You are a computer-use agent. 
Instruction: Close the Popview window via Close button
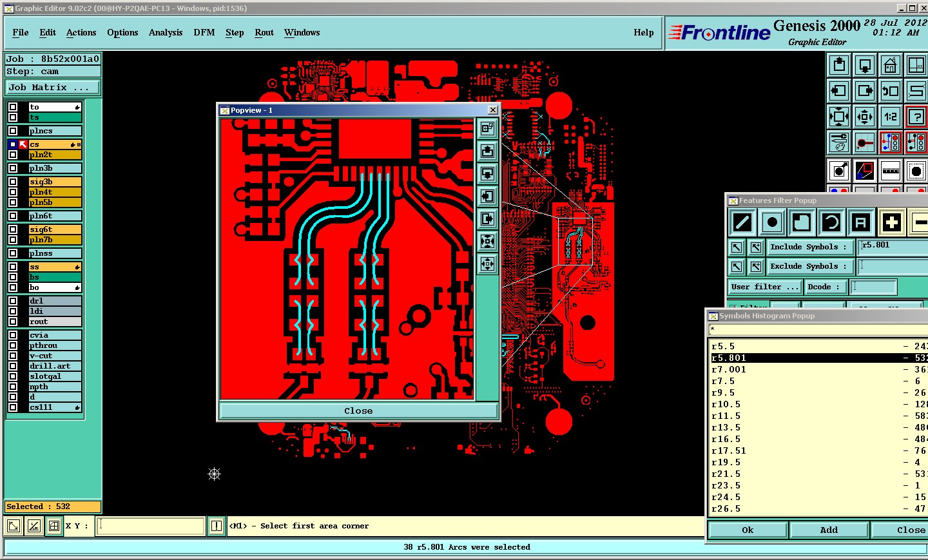(358, 410)
